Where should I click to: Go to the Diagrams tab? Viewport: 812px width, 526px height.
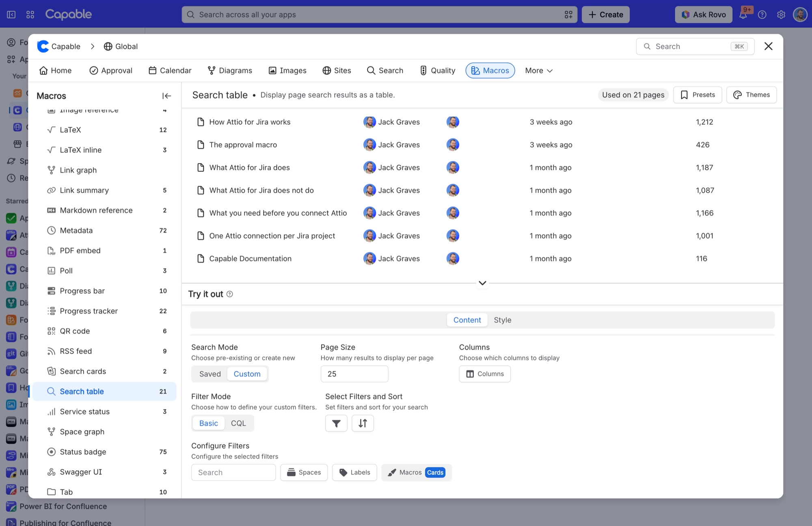(230, 71)
